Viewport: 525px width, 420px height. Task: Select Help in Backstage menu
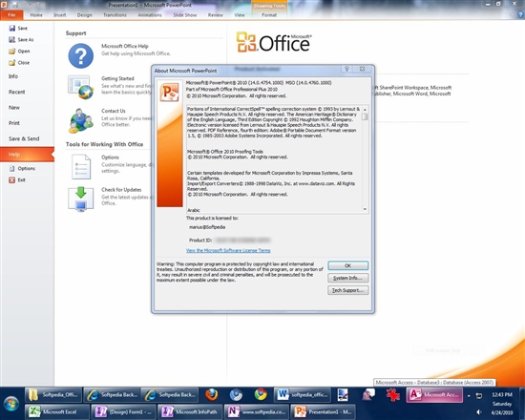(27, 155)
